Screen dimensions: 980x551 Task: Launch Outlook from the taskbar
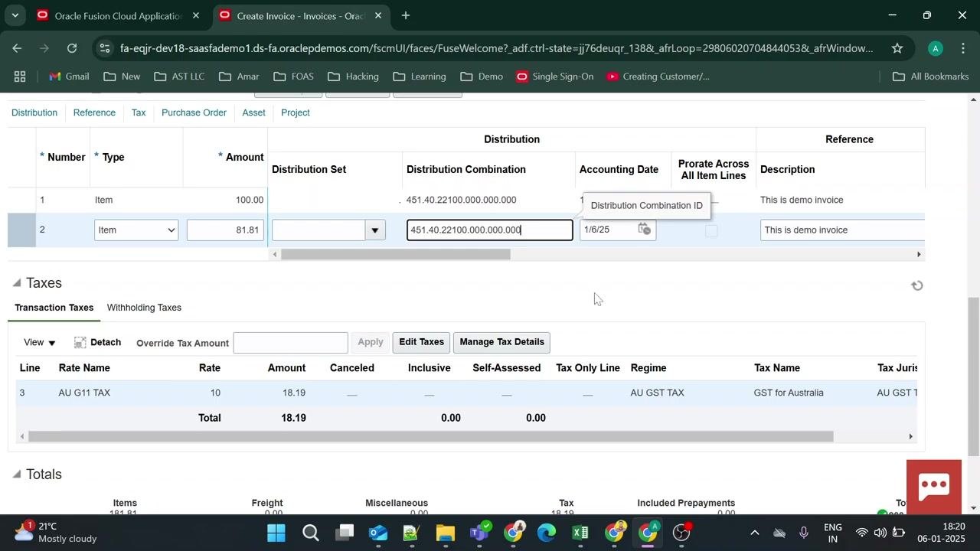click(378, 533)
